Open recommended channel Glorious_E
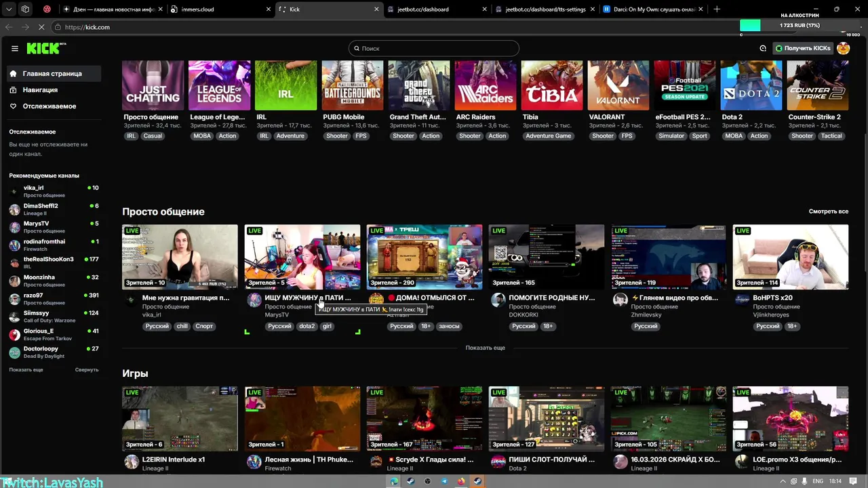The image size is (868, 488). pos(54,334)
